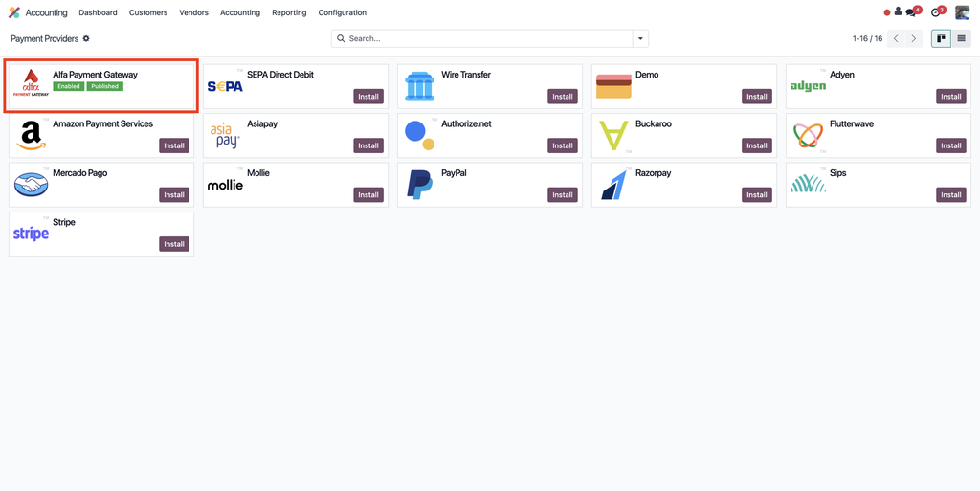This screenshot has height=491, width=980.
Task: Open the Accounting menu item
Action: coord(240,12)
